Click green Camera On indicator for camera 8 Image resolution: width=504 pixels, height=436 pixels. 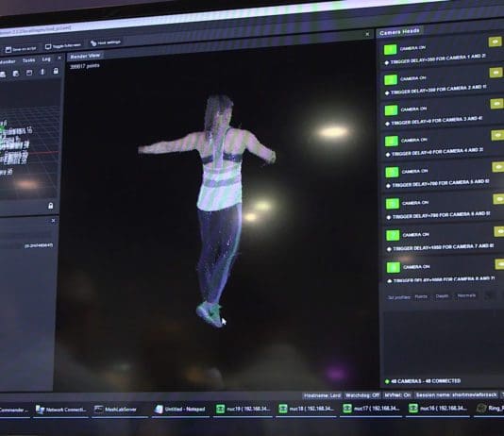(394, 267)
